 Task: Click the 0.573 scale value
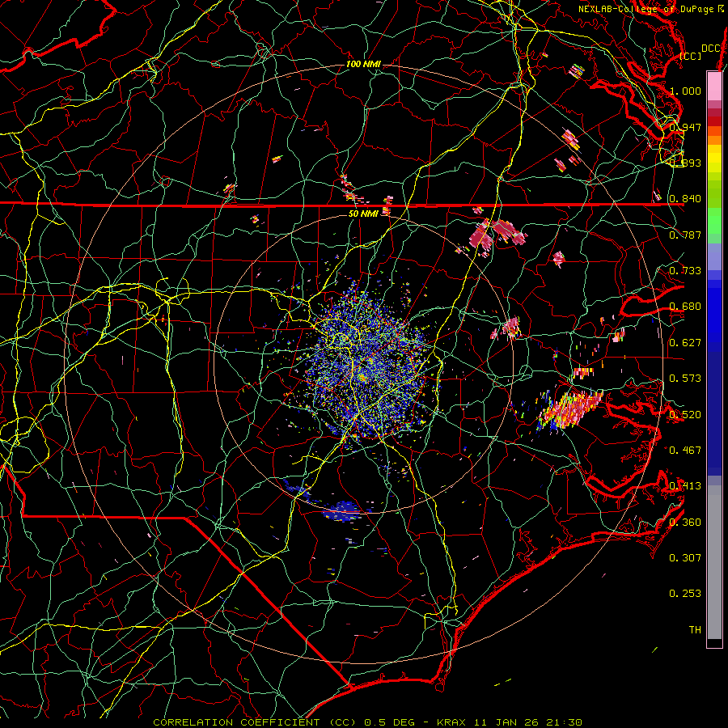[x=685, y=379]
